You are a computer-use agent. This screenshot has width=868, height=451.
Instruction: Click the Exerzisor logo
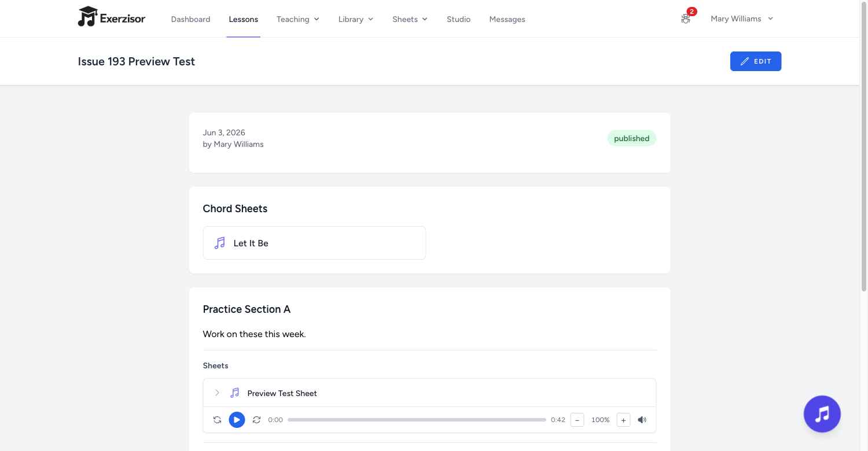point(112,17)
